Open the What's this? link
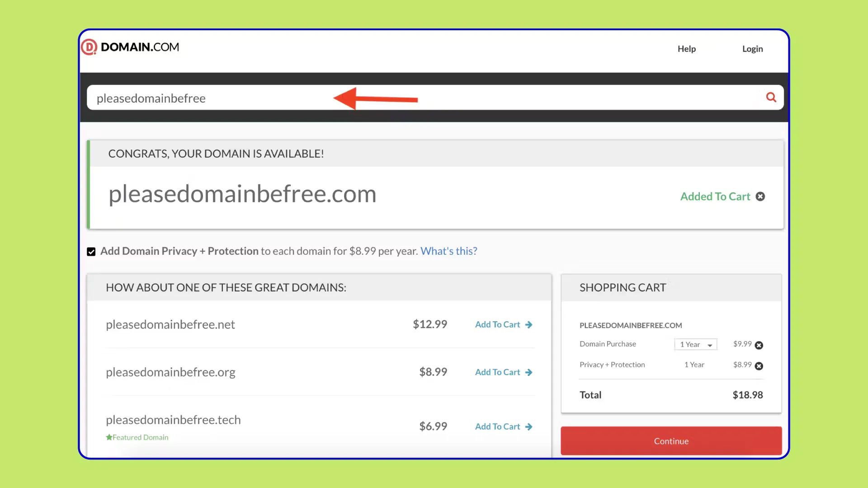The width and height of the screenshot is (868, 488). tap(448, 251)
